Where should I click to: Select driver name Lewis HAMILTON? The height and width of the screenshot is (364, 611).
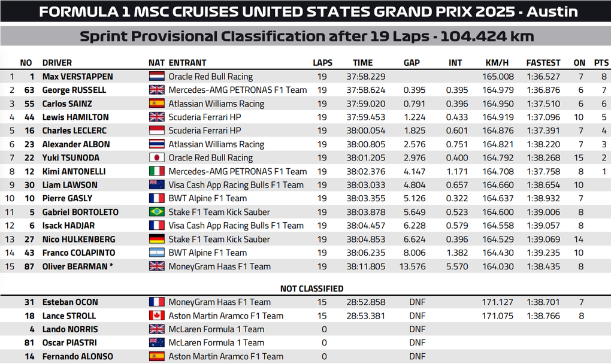pyautogui.click(x=75, y=117)
